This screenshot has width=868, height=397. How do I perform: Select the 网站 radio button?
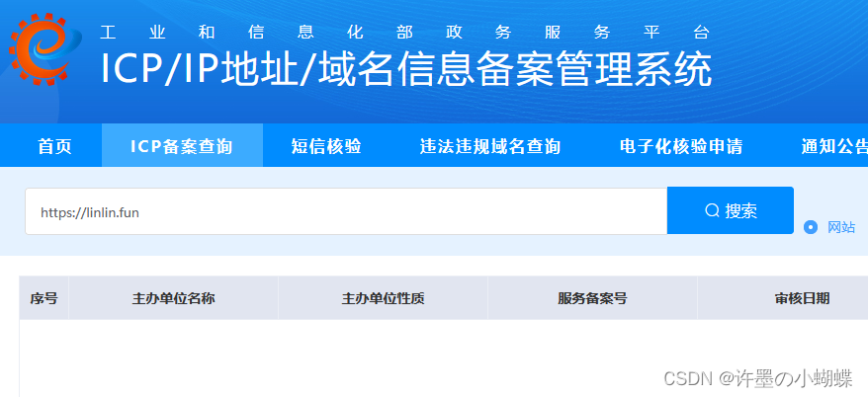click(811, 227)
